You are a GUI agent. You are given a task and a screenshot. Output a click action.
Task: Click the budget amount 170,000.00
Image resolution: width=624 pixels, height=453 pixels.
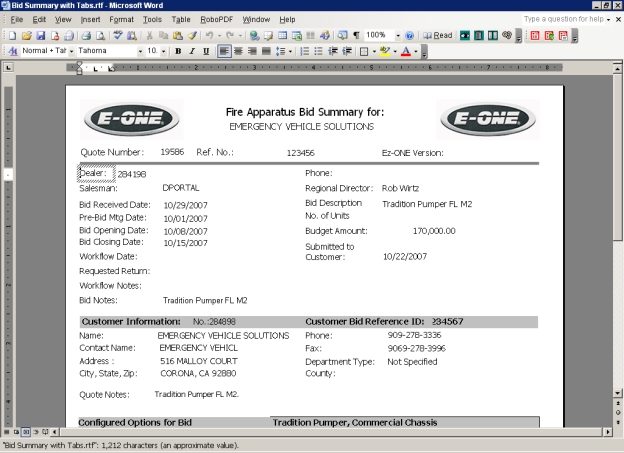[x=434, y=231]
